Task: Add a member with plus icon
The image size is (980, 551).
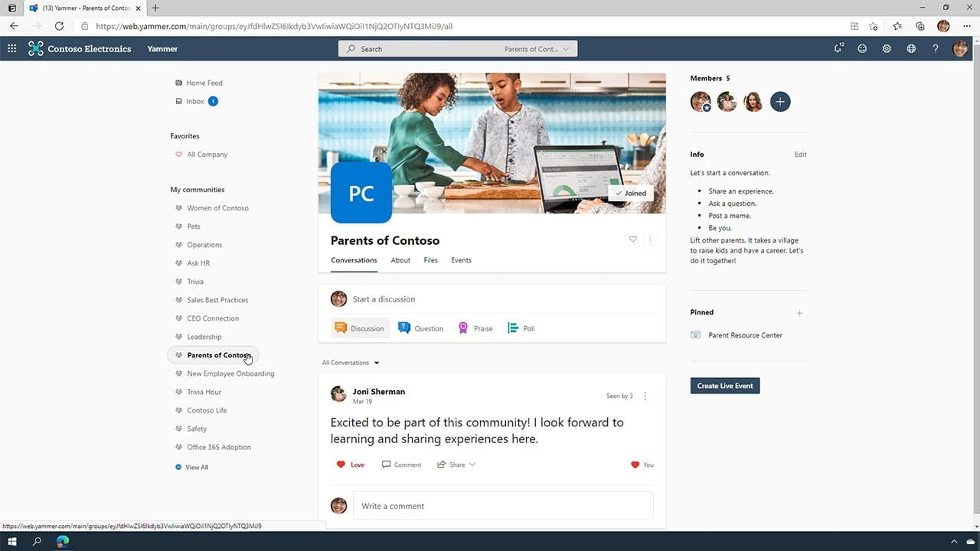Action: point(780,102)
